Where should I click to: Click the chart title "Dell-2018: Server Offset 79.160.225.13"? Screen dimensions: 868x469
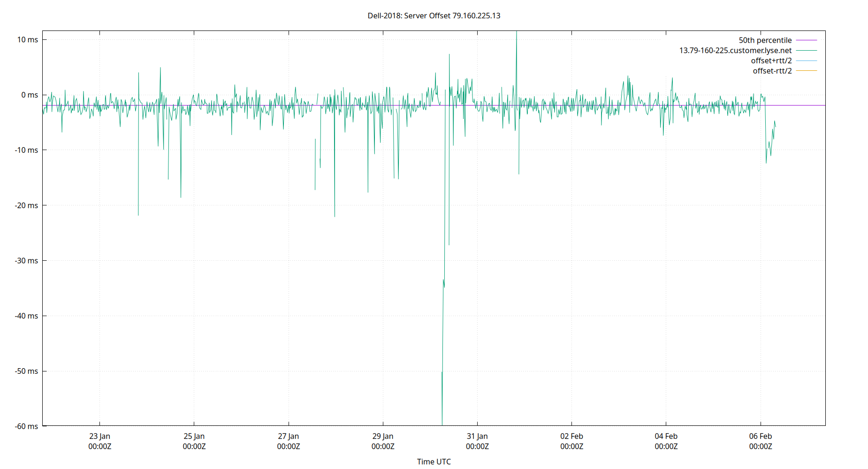pyautogui.click(x=434, y=15)
